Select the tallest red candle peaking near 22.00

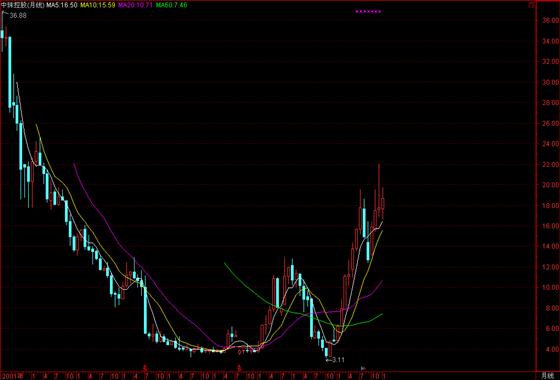coord(379,189)
